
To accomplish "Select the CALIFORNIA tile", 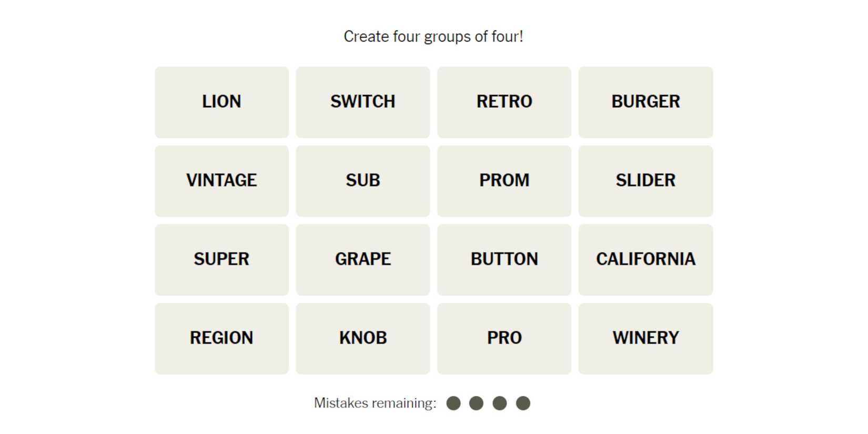I will tap(645, 259).
